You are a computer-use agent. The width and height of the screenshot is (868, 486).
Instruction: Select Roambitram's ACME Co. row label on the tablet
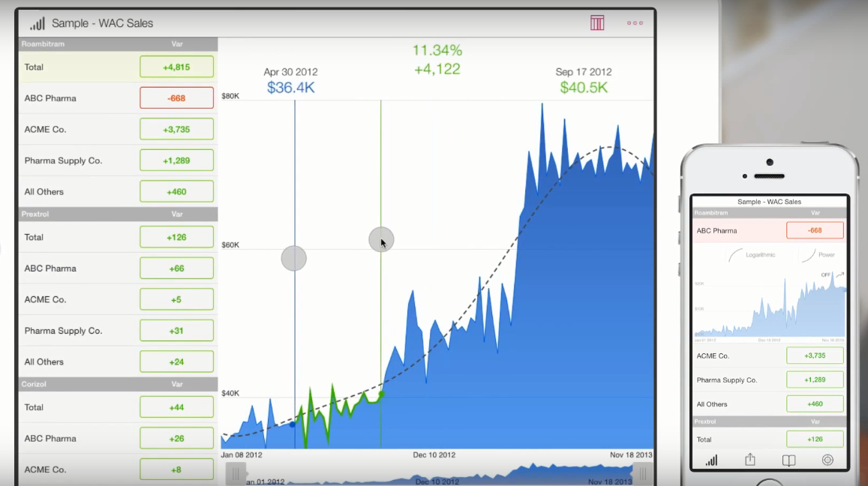pos(46,129)
